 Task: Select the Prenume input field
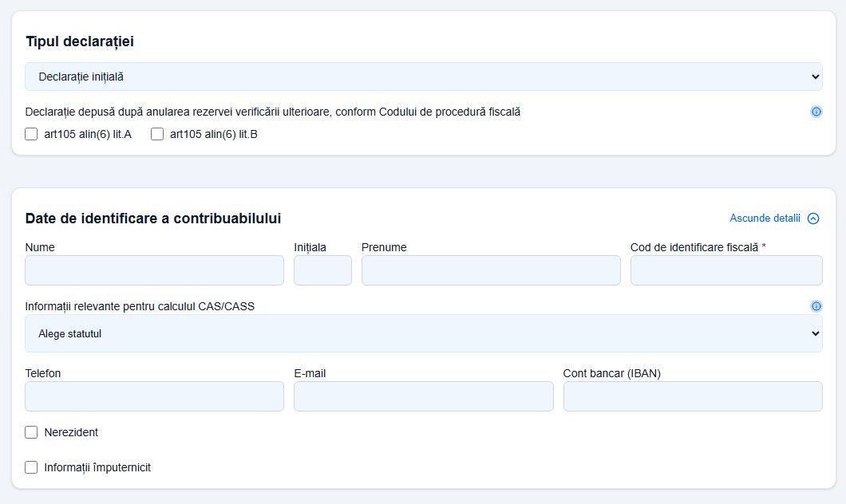[x=491, y=270]
